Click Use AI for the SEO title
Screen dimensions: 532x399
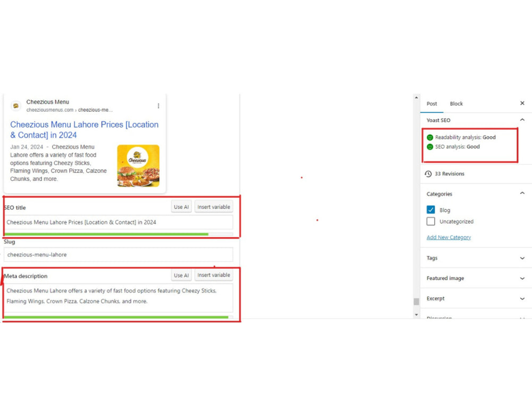(181, 207)
